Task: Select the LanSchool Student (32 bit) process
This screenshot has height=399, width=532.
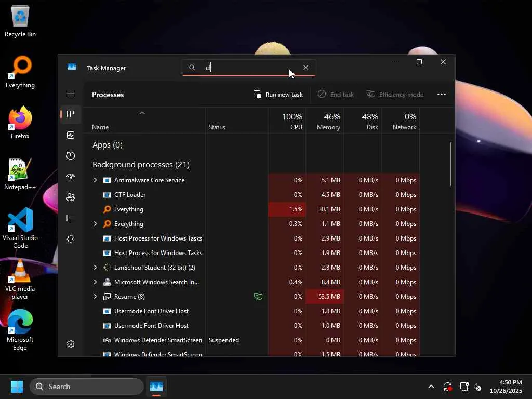Action: click(252, 268)
